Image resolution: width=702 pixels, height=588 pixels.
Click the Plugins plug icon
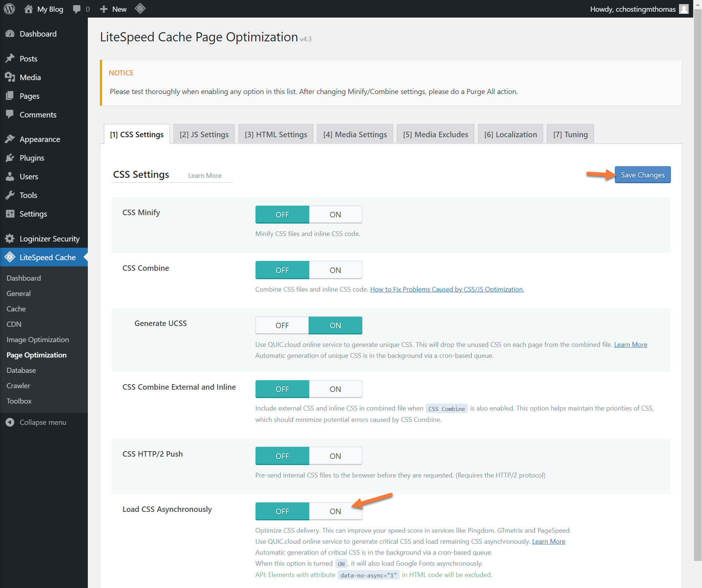pyautogui.click(x=10, y=158)
